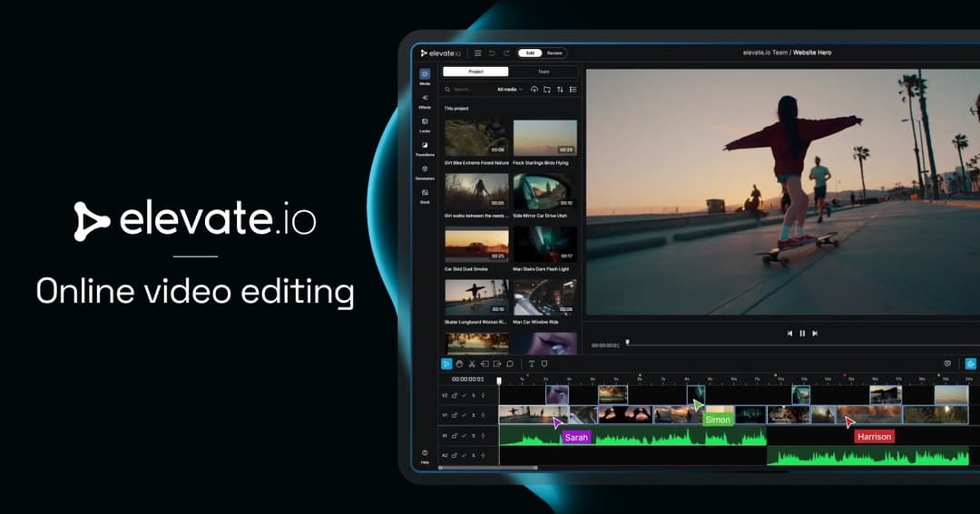Toggle solo S on track V2
The image size is (980, 514).
[x=473, y=395]
